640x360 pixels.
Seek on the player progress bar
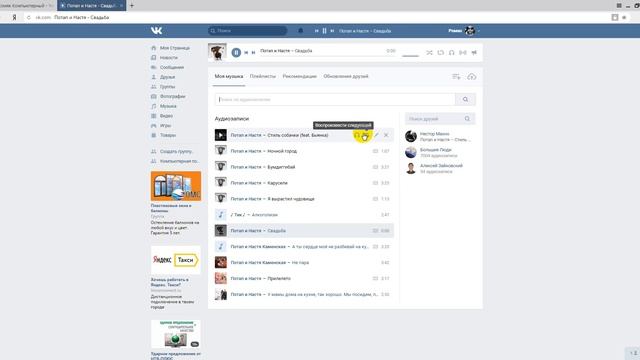click(x=328, y=56)
